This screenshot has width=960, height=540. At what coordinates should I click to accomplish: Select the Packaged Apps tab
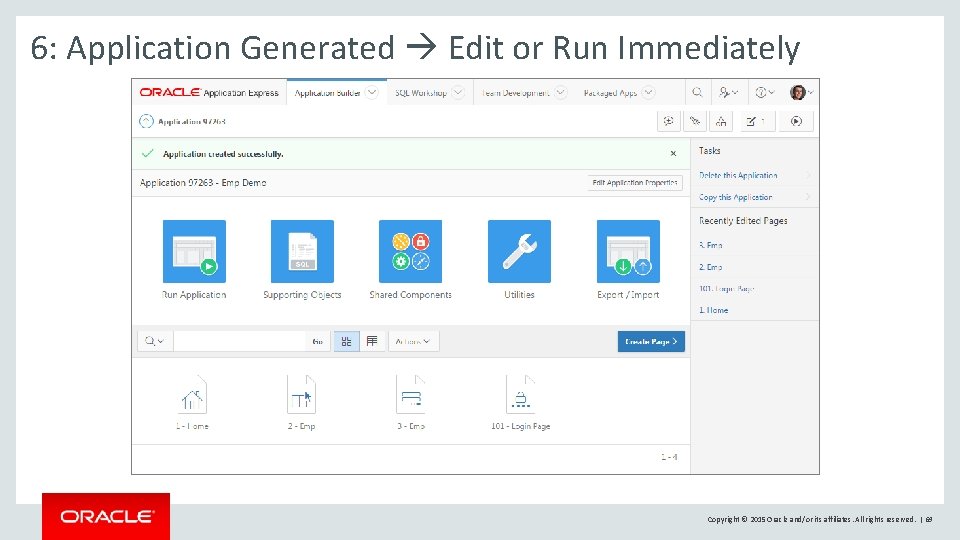click(610, 93)
